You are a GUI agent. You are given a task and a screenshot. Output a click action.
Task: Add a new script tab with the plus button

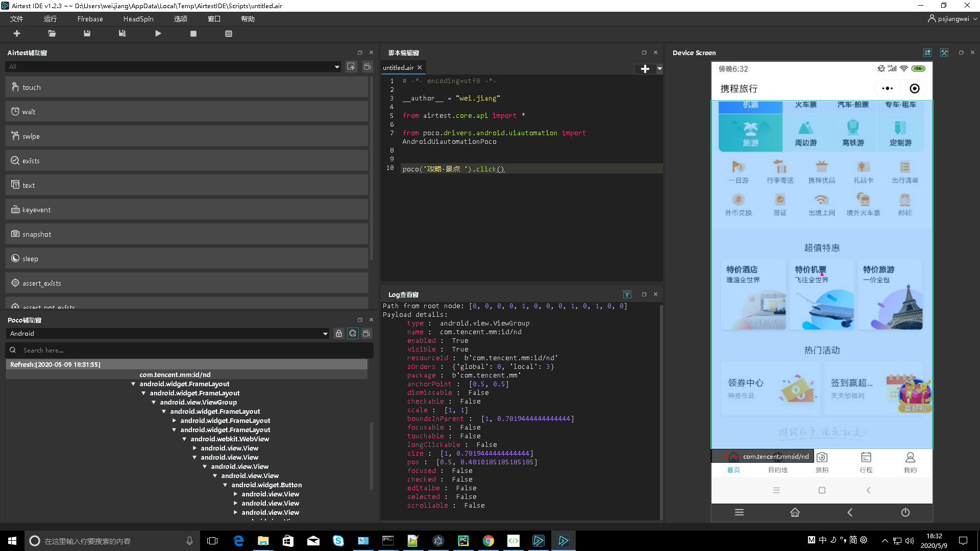(x=645, y=69)
